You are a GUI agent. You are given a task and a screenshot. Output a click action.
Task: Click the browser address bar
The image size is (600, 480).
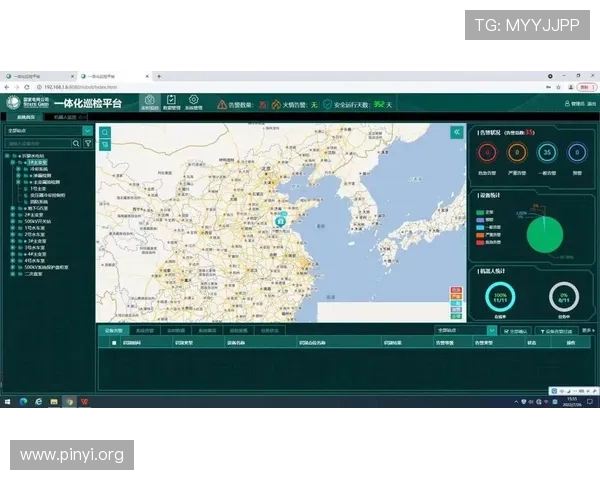point(291,87)
